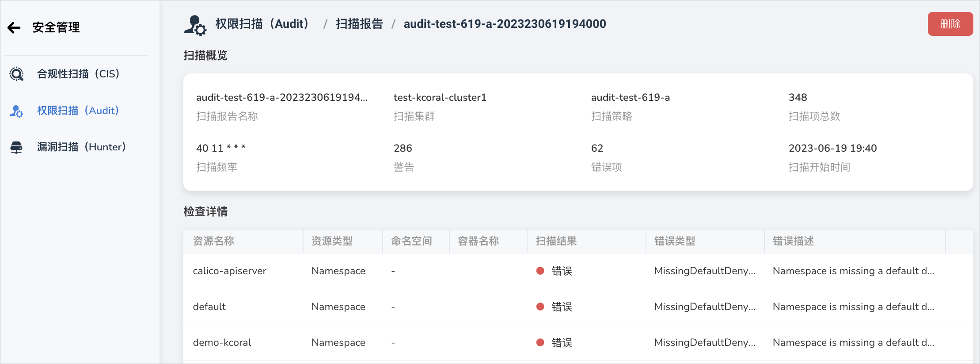Click the red 删除 button

[950, 24]
